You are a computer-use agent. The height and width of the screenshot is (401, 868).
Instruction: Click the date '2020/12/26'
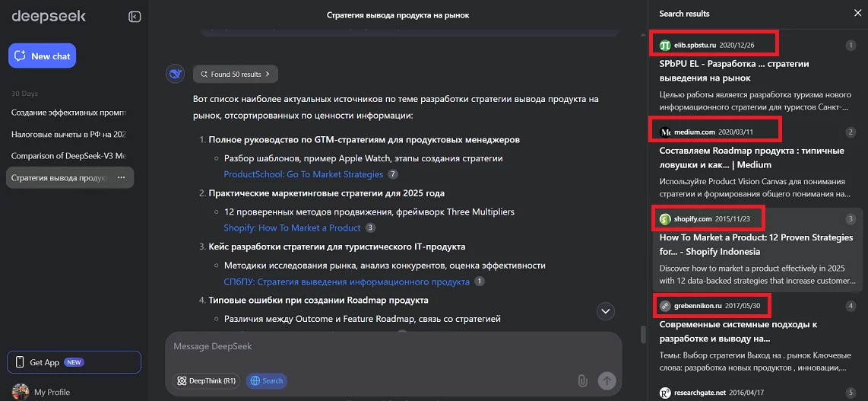click(737, 45)
